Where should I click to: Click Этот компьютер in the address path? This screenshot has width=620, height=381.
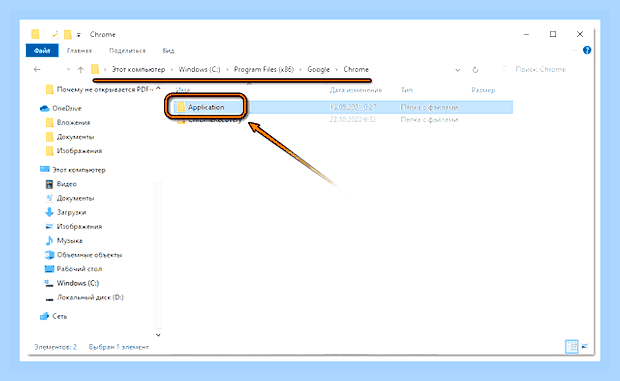138,69
